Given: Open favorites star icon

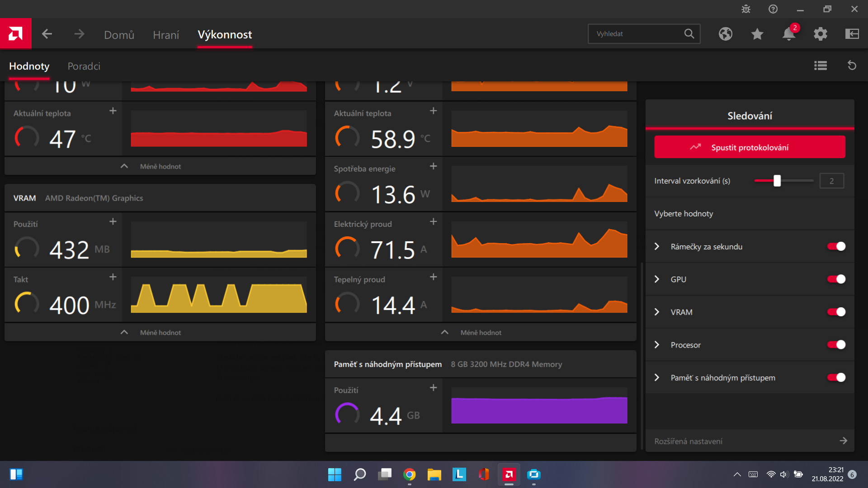Looking at the screenshot, I should point(757,34).
